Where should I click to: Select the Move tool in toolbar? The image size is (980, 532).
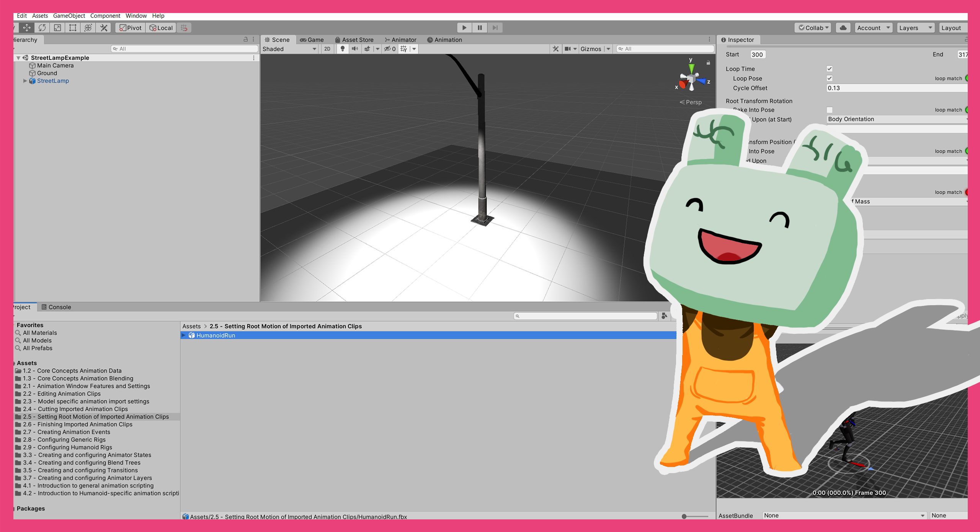[x=27, y=28]
